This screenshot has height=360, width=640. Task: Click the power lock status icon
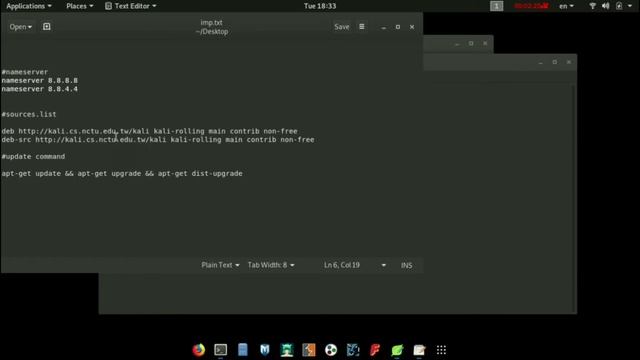tap(619, 6)
